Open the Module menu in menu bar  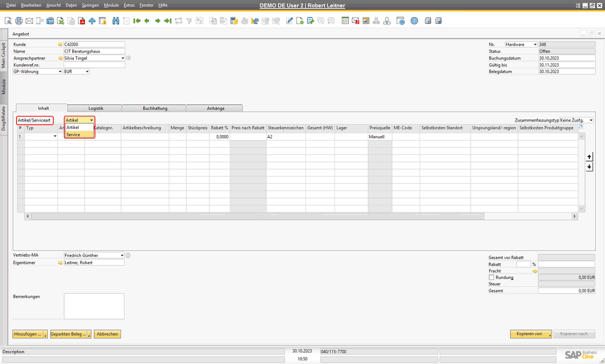[x=111, y=5]
